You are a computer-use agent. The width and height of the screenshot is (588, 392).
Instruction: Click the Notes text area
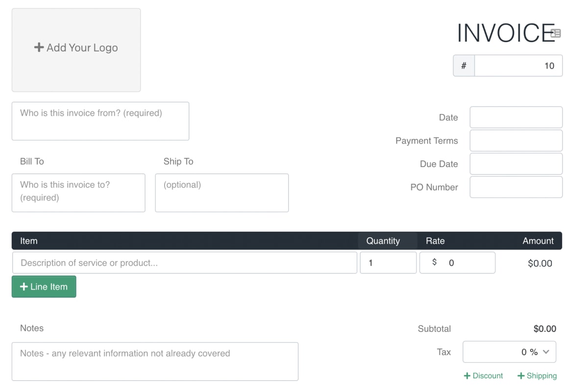click(x=155, y=361)
